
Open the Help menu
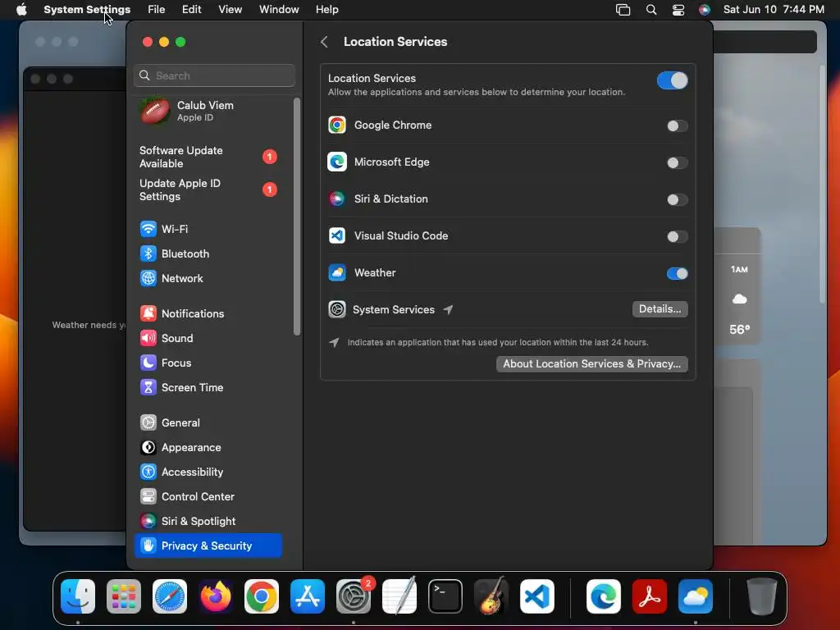tap(326, 10)
